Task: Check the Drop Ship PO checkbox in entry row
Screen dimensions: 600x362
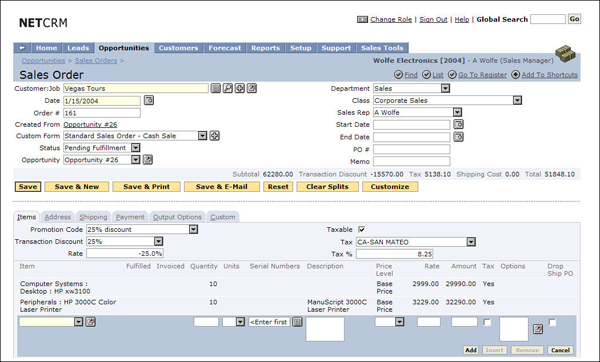Action: point(552,322)
